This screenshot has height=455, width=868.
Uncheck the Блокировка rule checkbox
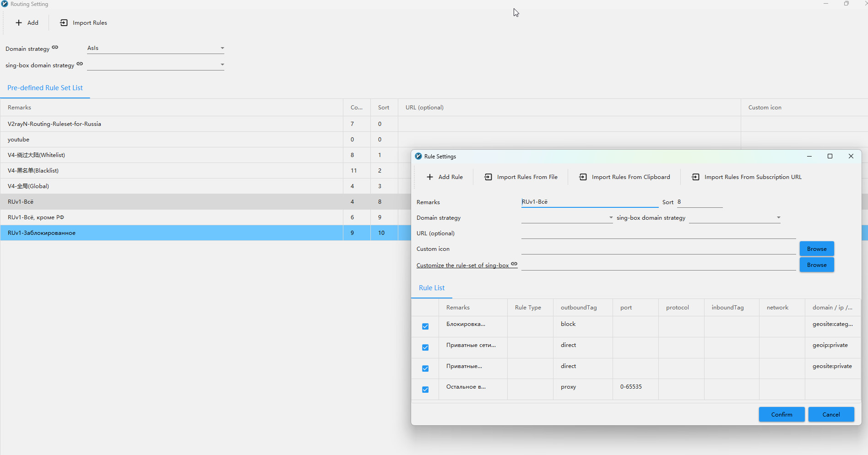pyautogui.click(x=425, y=326)
